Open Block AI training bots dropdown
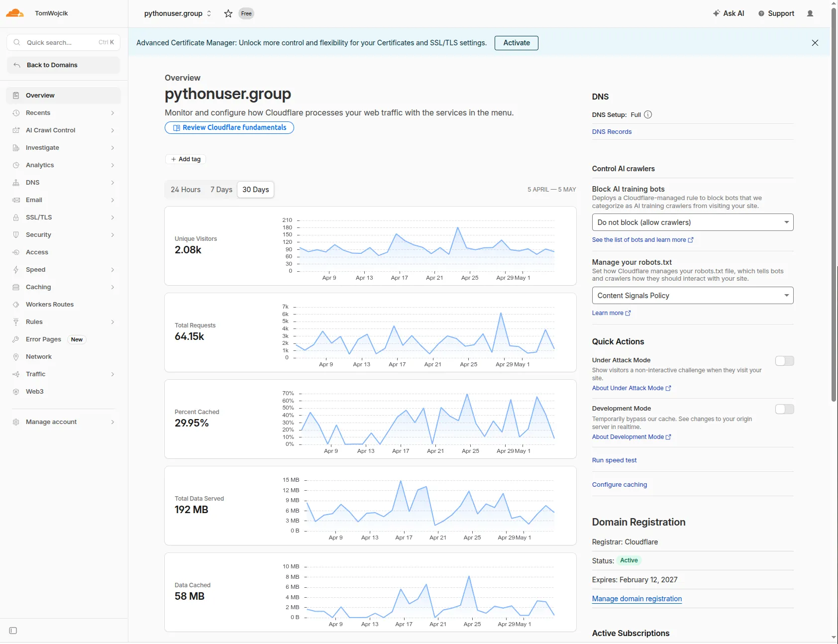838x644 pixels. point(692,222)
